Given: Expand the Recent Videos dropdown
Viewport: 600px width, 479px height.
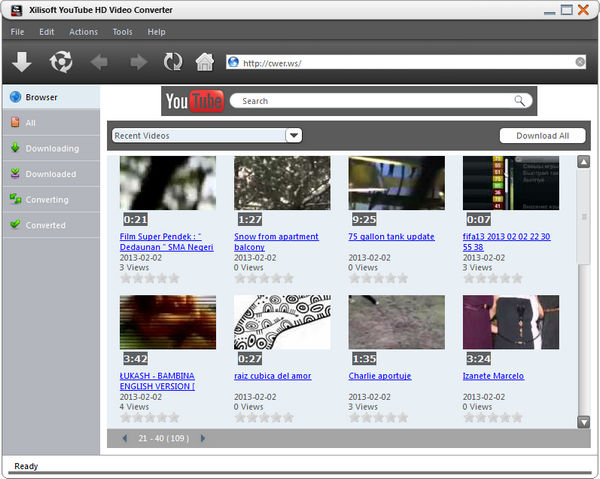Looking at the screenshot, I should coord(293,136).
